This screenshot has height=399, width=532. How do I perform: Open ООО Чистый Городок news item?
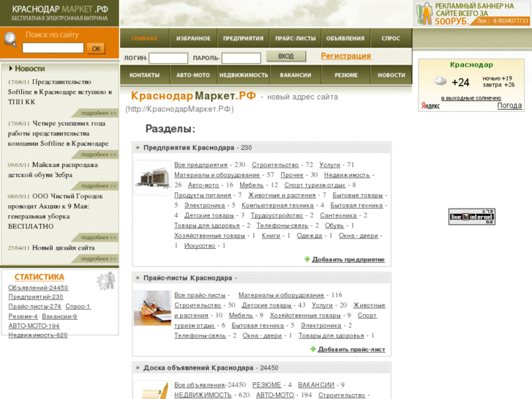(x=56, y=212)
